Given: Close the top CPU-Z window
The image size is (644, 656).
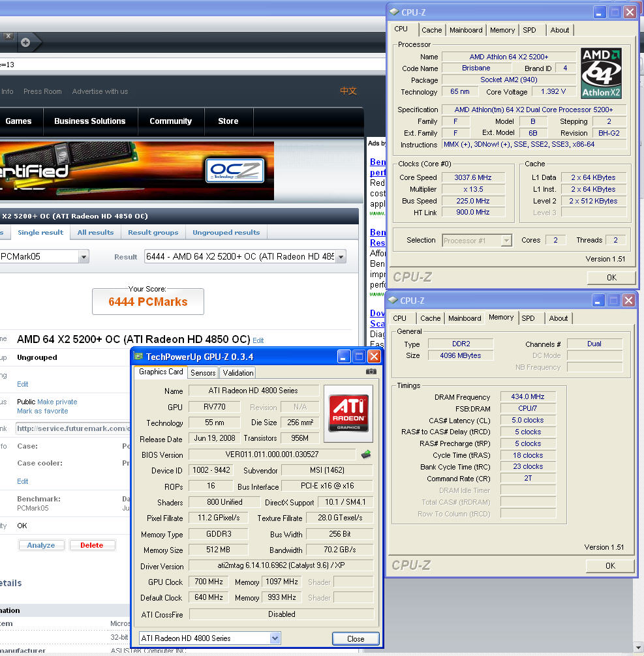Looking at the screenshot, I should click(630, 12).
